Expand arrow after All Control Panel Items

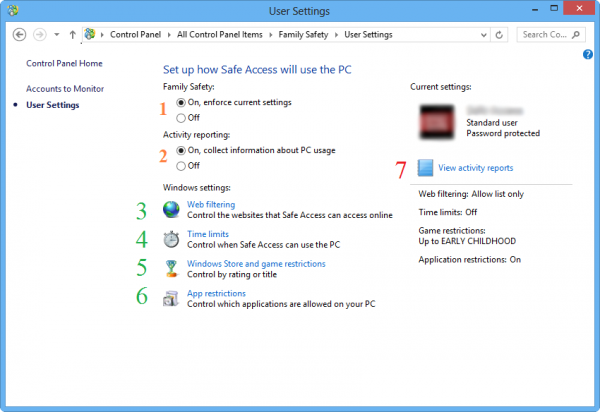point(271,35)
